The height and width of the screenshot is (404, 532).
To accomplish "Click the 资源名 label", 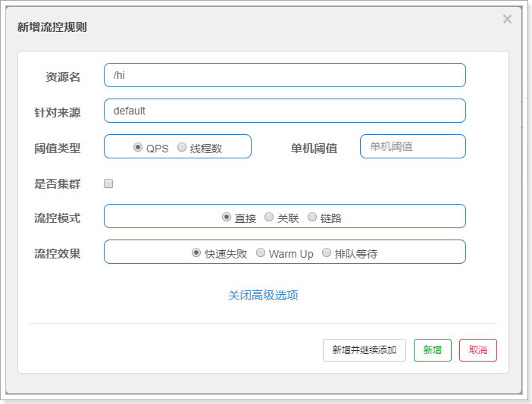I will tap(63, 77).
